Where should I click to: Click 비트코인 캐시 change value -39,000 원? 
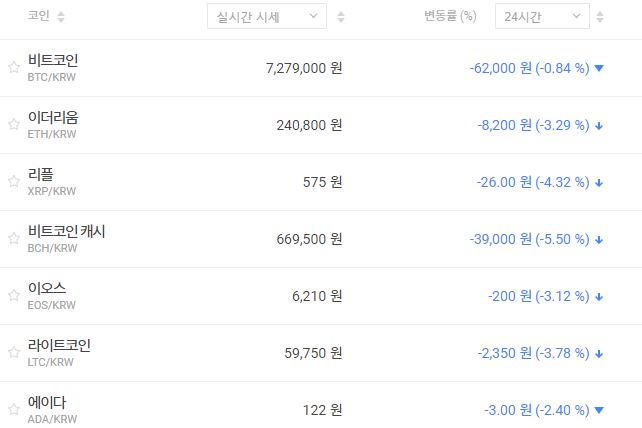pos(500,239)
